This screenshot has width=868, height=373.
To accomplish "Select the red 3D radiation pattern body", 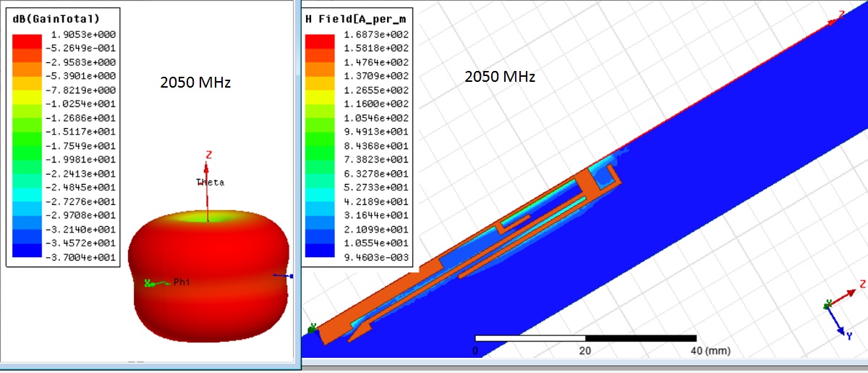I will coord(208,275).
